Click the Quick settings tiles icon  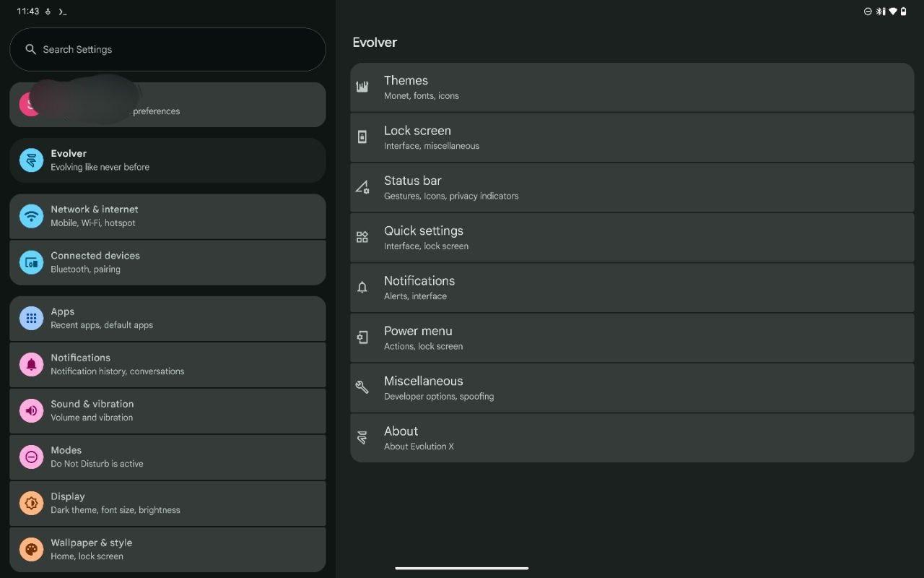[x=362, y=237]
